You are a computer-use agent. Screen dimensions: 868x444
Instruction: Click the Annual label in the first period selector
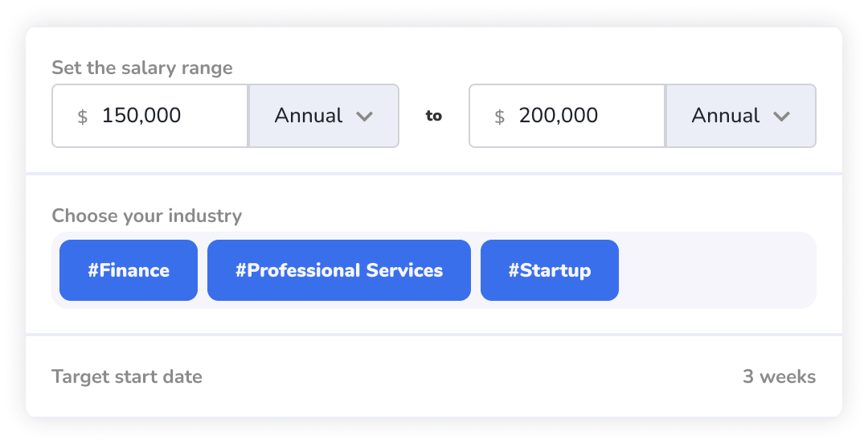(x=309, y=116)
